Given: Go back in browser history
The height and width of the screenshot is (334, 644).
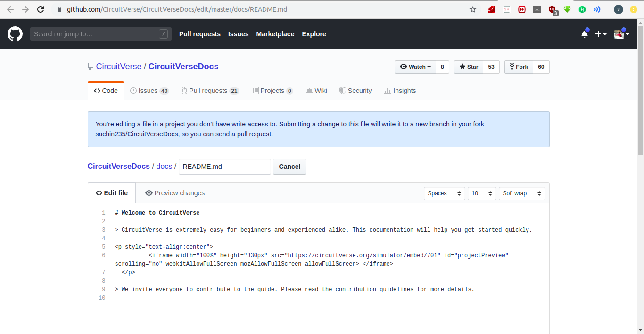Looking at the screenshot, I should coord(10,9).
